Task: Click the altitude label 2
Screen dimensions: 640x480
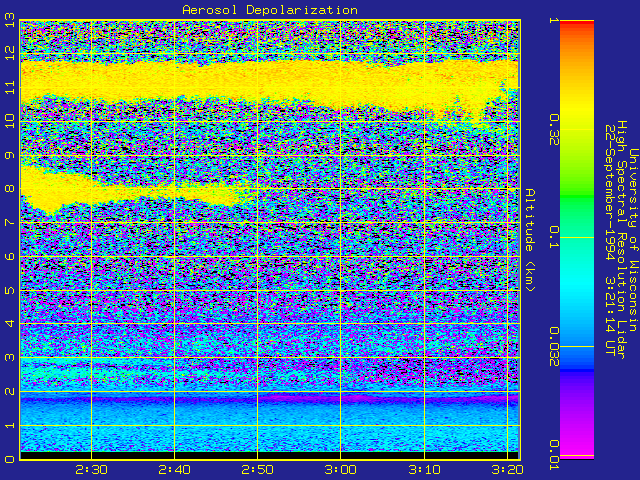Action: click(10, 391)
